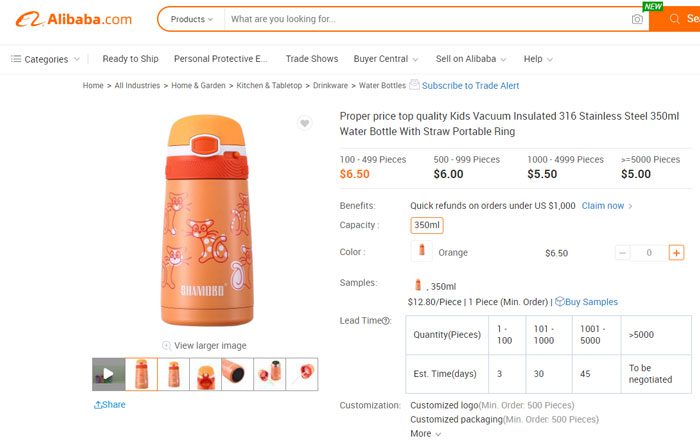
Task: Expand More customization options
Action: coord(425,434)
